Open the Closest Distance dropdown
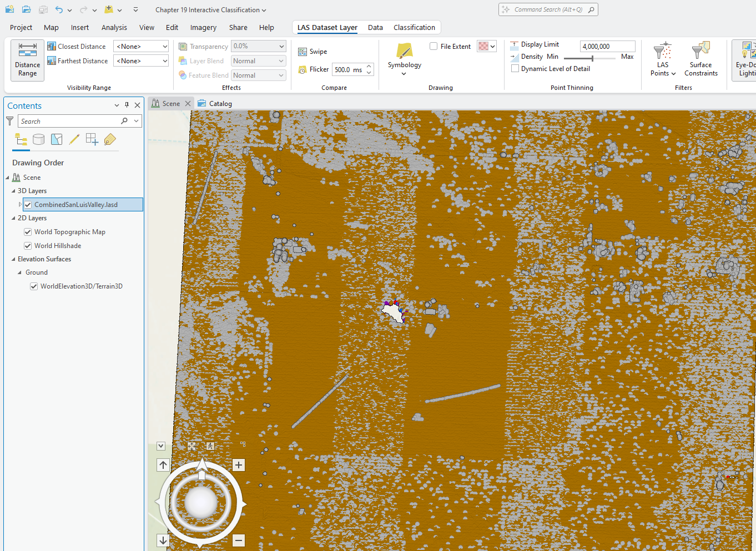This screenshot has width=756, height=551. pos(141,47)
